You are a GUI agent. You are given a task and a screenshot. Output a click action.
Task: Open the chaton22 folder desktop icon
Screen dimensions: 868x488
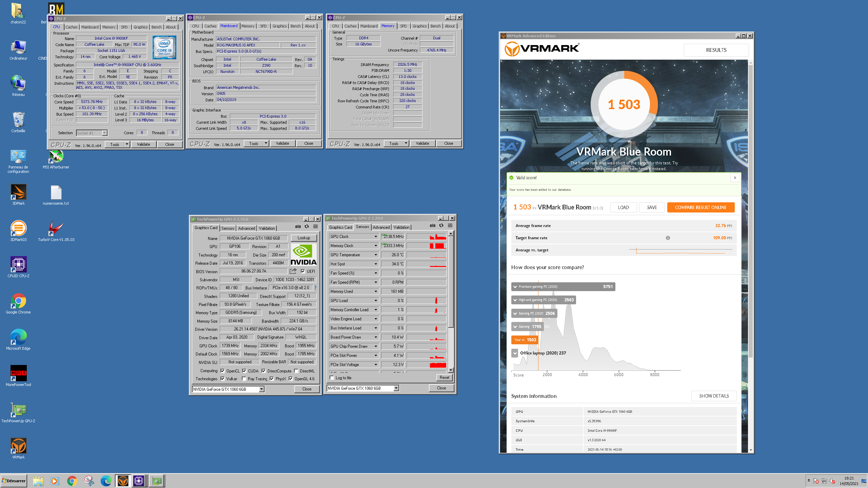click(x=18, y=14)
